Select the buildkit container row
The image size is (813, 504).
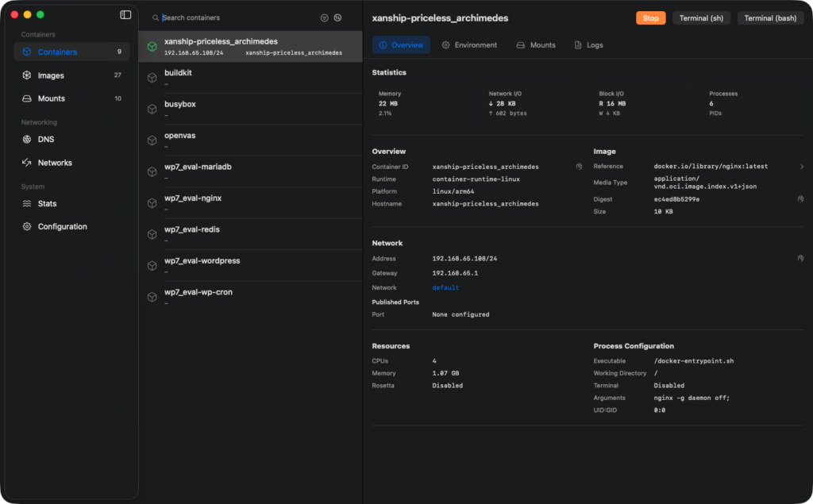coord(251,78)
